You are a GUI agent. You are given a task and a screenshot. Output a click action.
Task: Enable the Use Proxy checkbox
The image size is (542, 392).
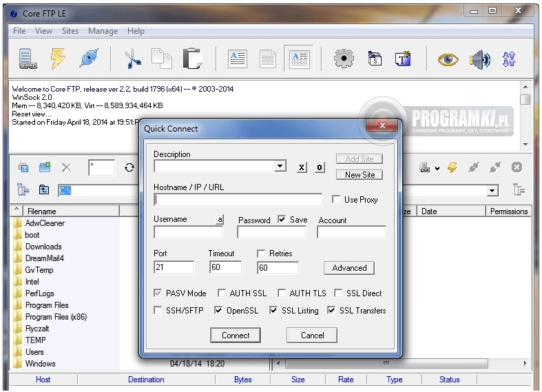pyautogui.click(x=336, y=200)
